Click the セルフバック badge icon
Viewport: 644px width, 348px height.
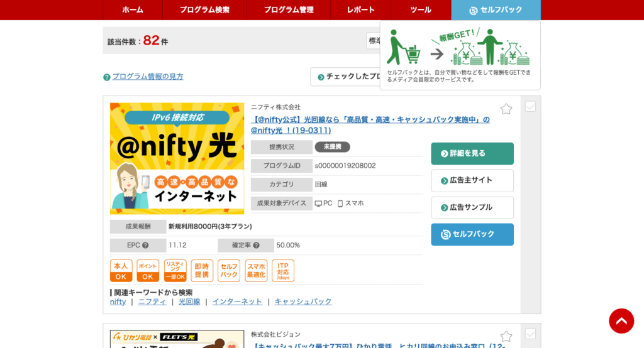point(229,271)
